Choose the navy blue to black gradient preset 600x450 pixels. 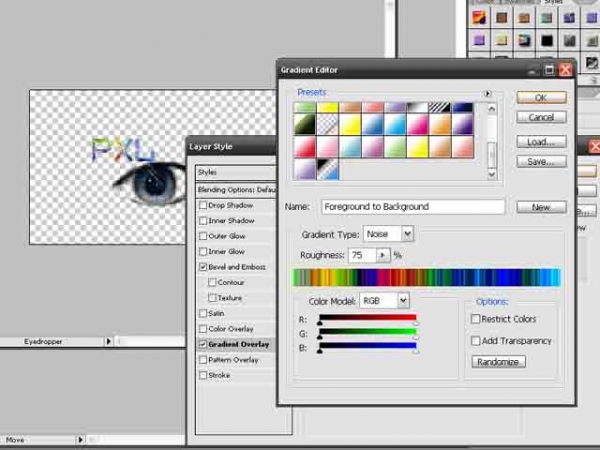[x=463, y=107]
